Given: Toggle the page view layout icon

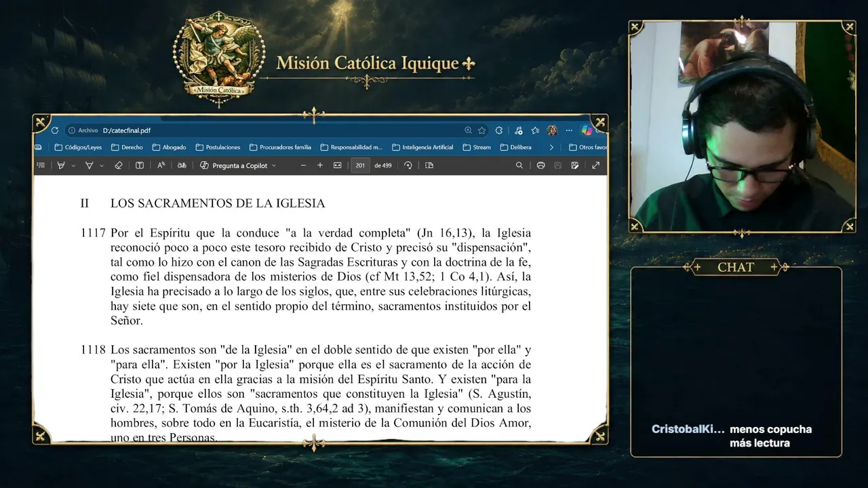Looking at the screenshot, I should click(x=429, y=165).
